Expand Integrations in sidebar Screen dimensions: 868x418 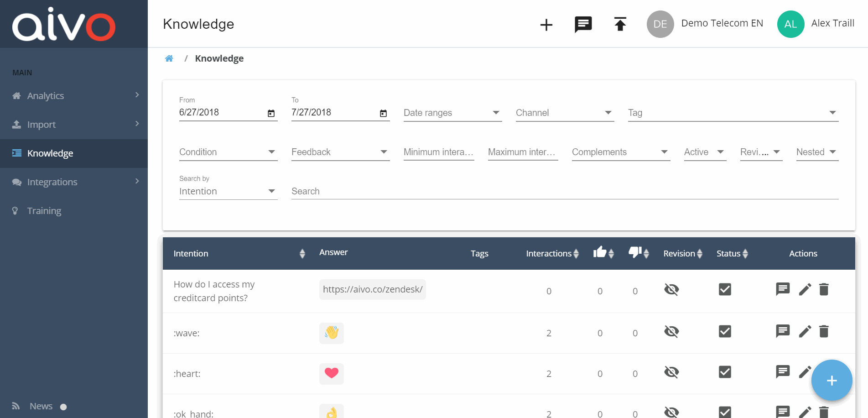point(74,182)
